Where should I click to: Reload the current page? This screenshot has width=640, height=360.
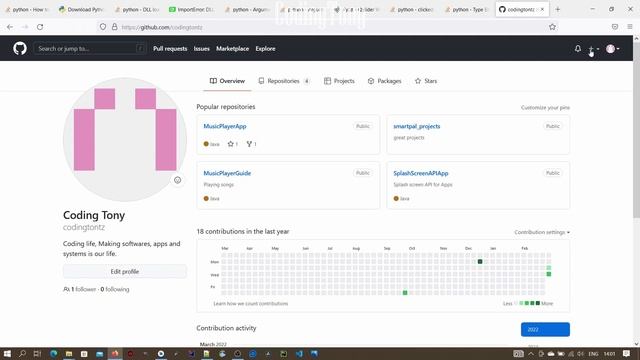pyautogui.click(x=40, y=27)
